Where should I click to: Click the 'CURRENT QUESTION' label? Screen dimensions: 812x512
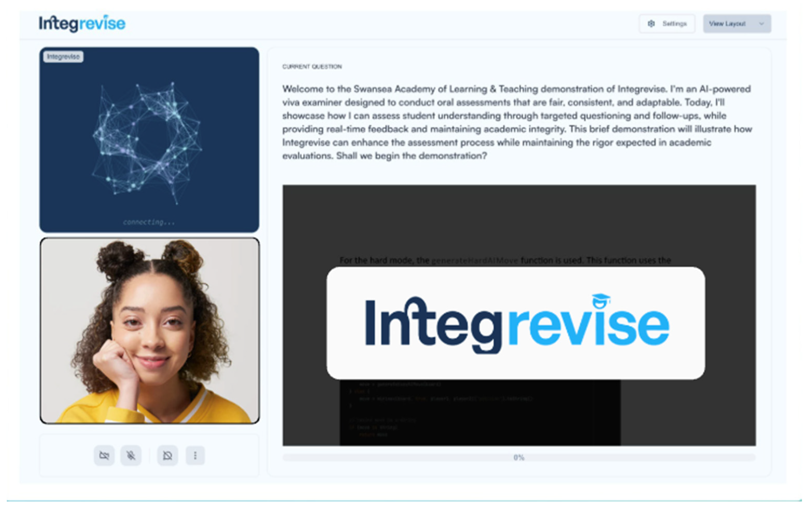coord(312,66)
